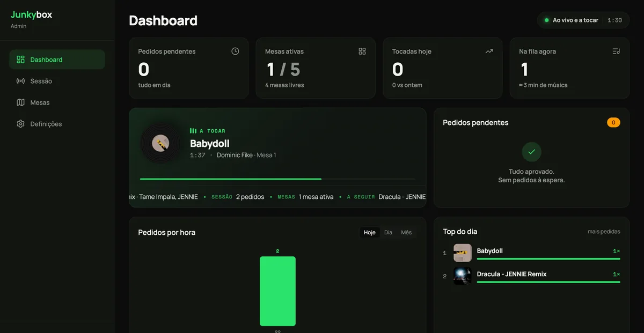Click 'Babydoll' title in Top do dia
644x333 pixels.
pyautogui.click(x=490, y=251)
